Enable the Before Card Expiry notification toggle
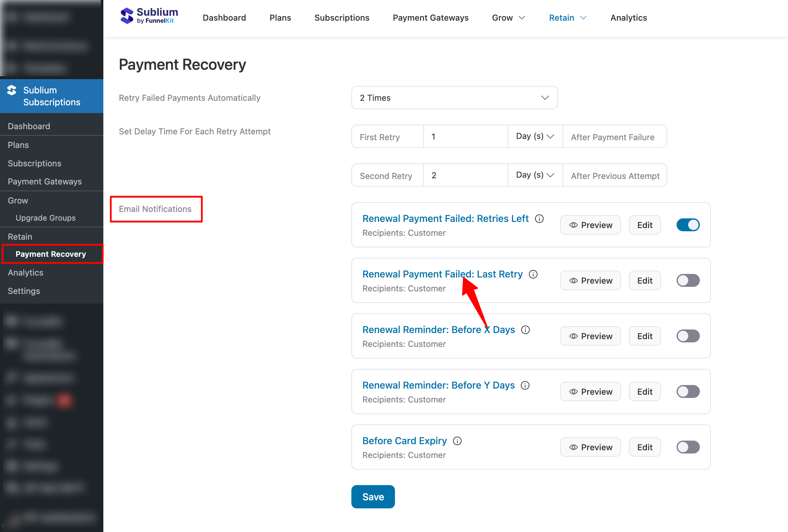Image resolution: width=788 pixels, height=532 pixels. (688, 447)
